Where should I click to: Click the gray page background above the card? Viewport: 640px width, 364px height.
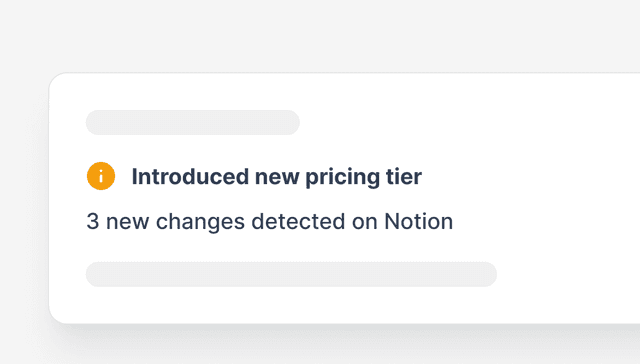320,35
